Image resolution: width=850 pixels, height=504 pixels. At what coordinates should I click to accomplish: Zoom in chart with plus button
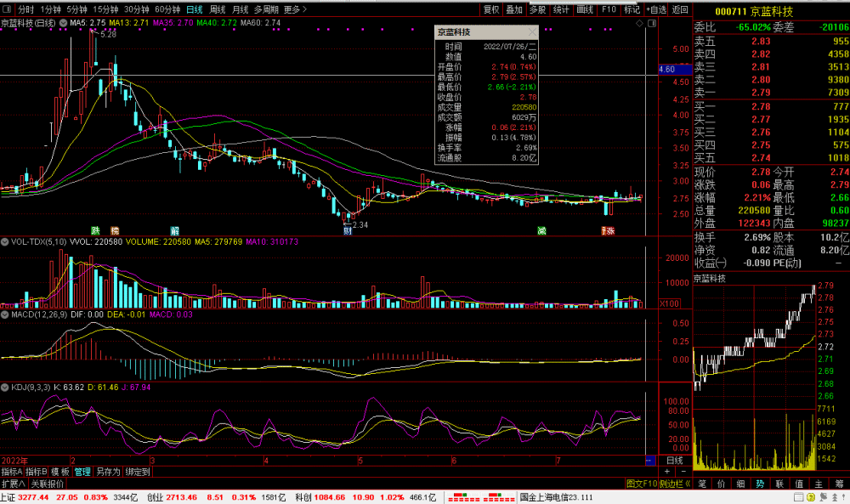pyautogui.click(x=667, y=472)
